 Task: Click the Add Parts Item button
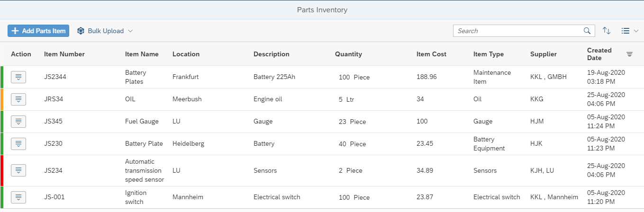[x=38, y=31]
